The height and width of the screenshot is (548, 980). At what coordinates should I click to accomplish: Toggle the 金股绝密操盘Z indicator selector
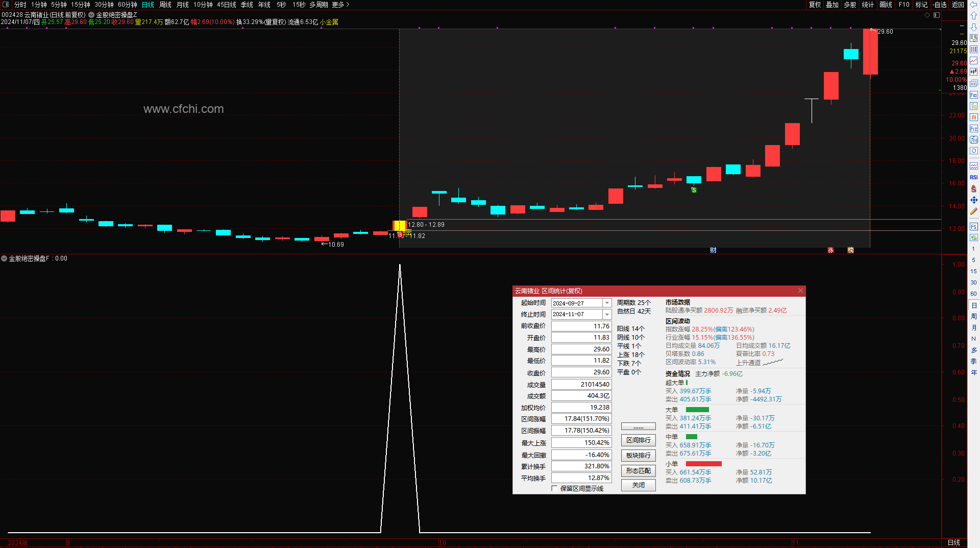click(91, 15)
